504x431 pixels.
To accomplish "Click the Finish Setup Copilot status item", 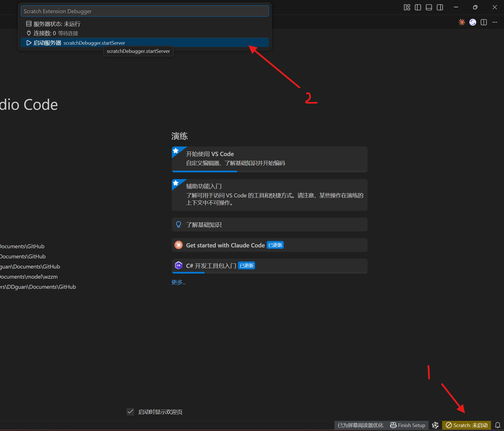I will coord(408,425).
